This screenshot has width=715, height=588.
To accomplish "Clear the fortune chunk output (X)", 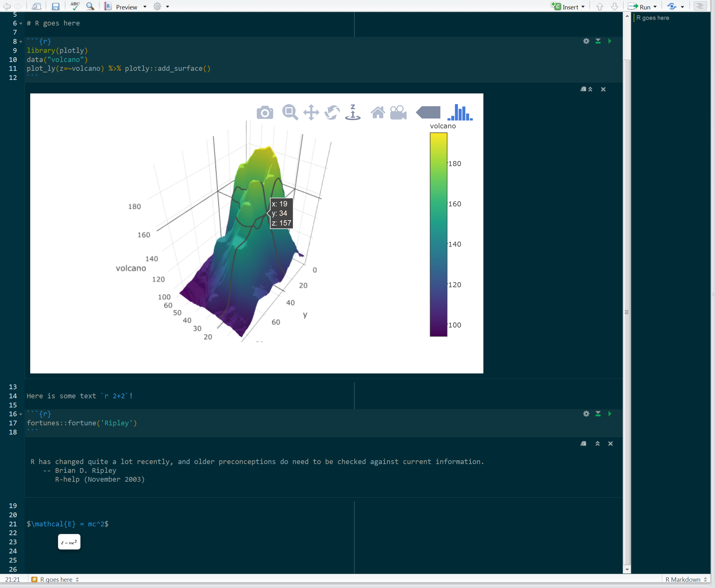I will click(610, 443).
